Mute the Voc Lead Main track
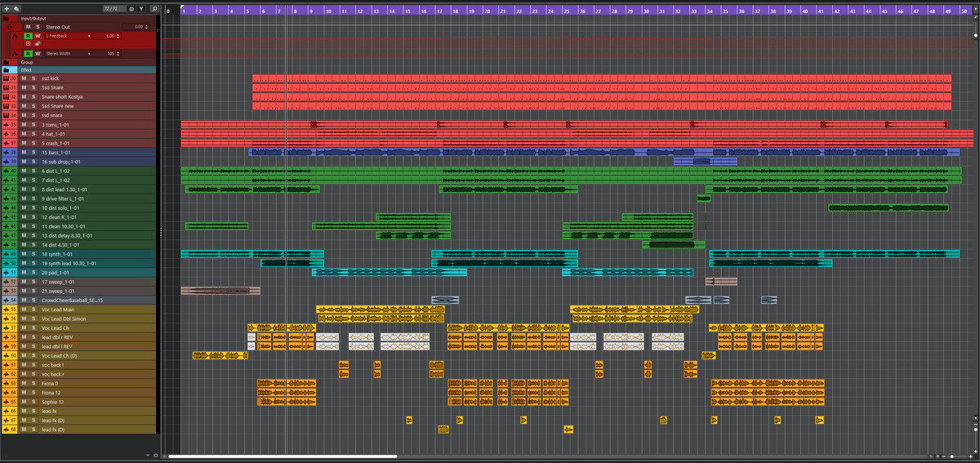 (x=25, y=309)
